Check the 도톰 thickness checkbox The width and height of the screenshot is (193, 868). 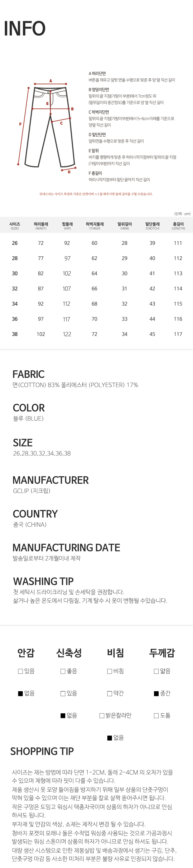point(156,715)
